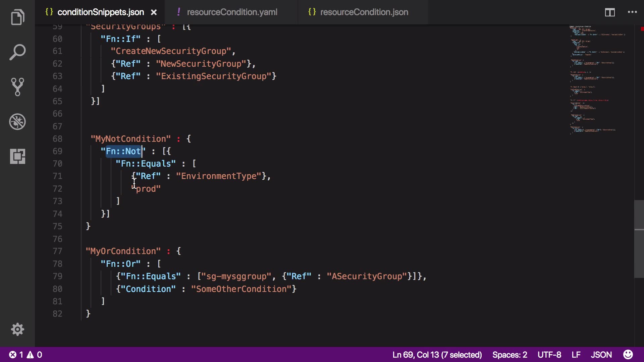Click the vertical scrollbar thumb

click(x=639, y=239)
